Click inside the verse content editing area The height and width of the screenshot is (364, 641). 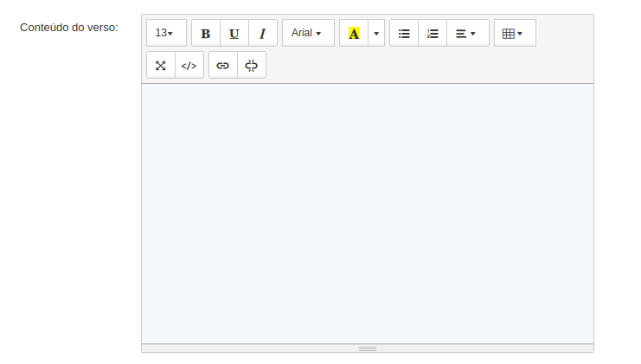368,214
